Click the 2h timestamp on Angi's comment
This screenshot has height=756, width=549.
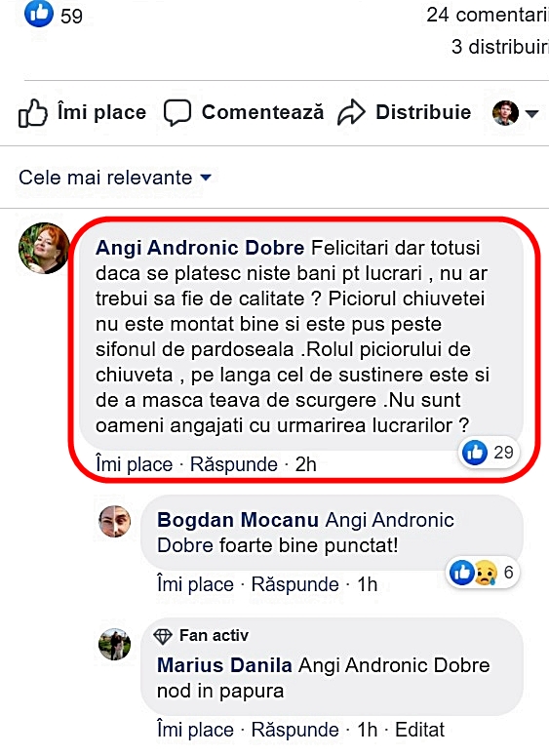tap(305, 464)
